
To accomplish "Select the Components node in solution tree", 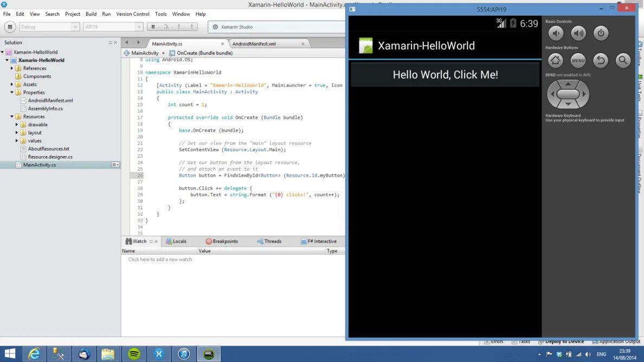I will point(37,76).
